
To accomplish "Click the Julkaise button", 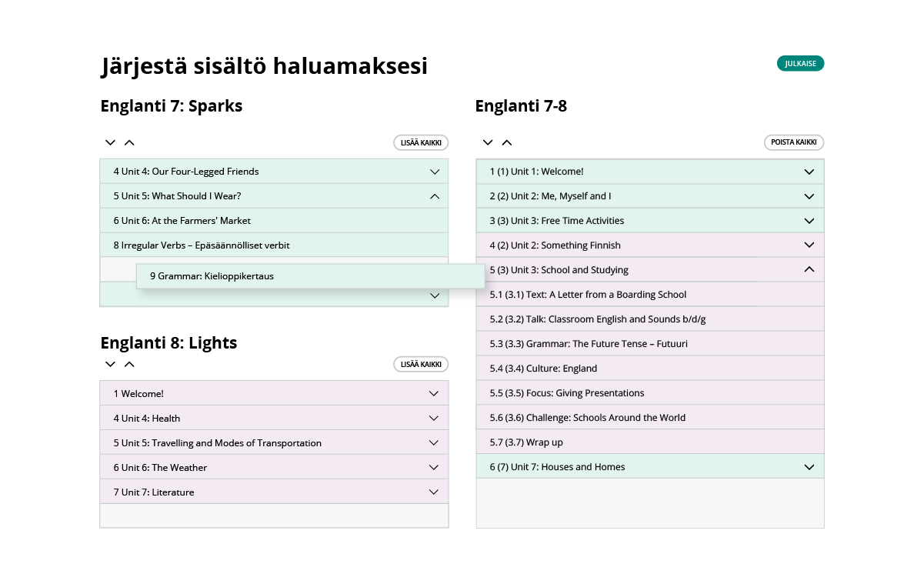I will [800, 64].
